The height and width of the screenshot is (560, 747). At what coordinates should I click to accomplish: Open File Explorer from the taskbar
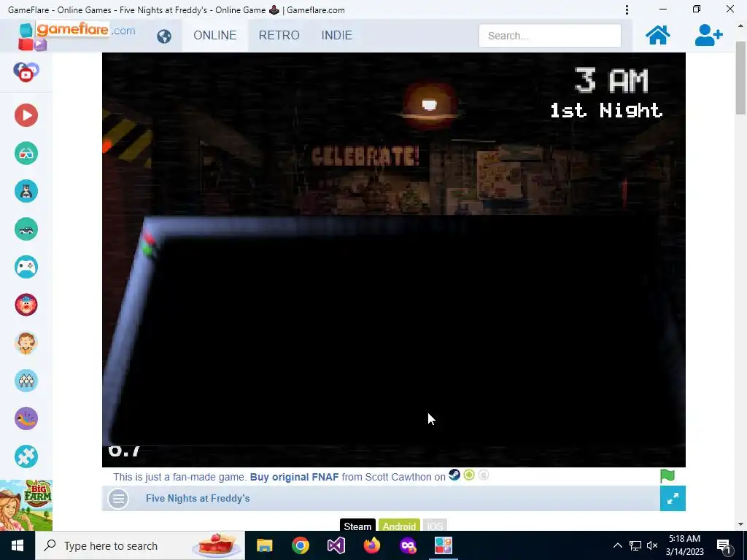[x=264, y=545]
